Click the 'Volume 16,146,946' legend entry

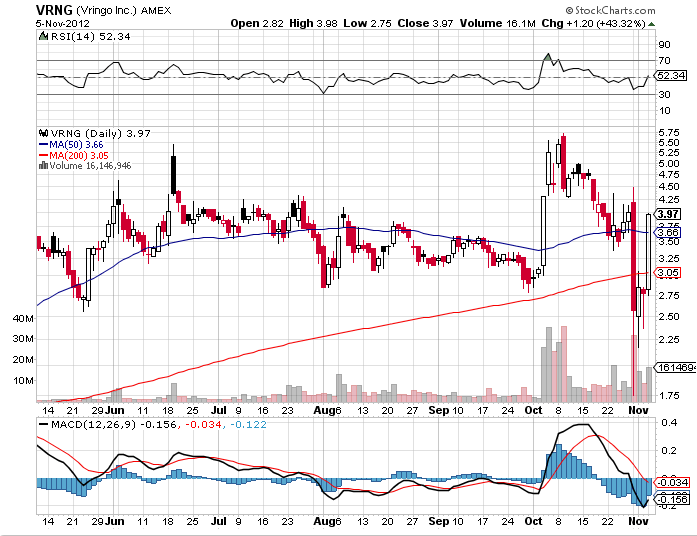pyautogui.click(x=90, y=166)
